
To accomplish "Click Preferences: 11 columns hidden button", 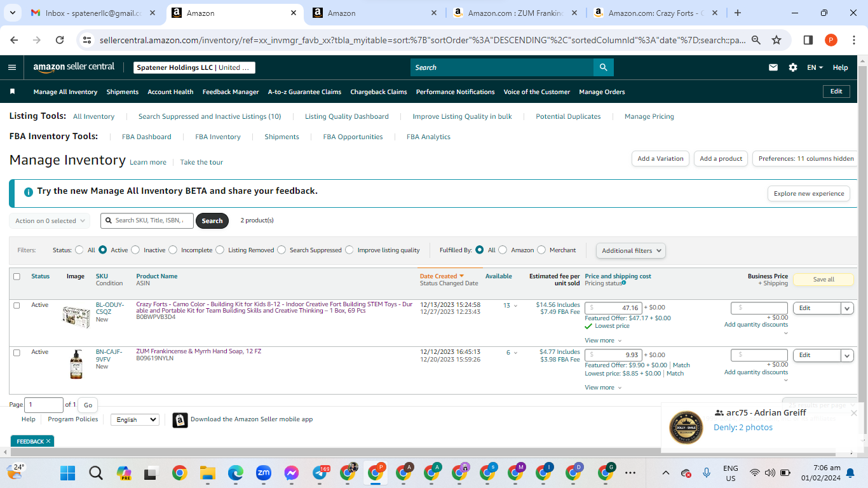I will [806, 158].
